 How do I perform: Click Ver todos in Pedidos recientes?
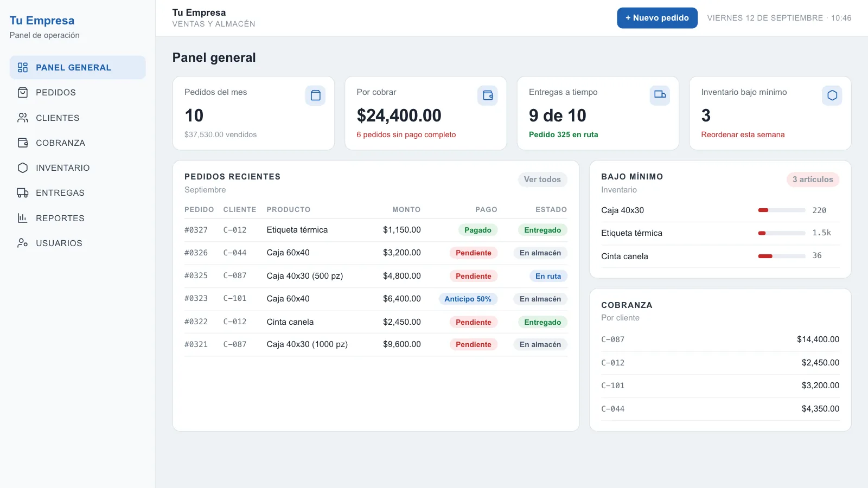(542, 179)
